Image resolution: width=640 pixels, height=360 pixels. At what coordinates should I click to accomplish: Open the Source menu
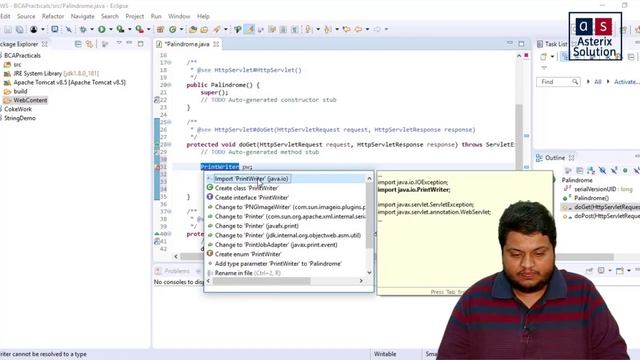pyautogui.click(x=26, y=16)
